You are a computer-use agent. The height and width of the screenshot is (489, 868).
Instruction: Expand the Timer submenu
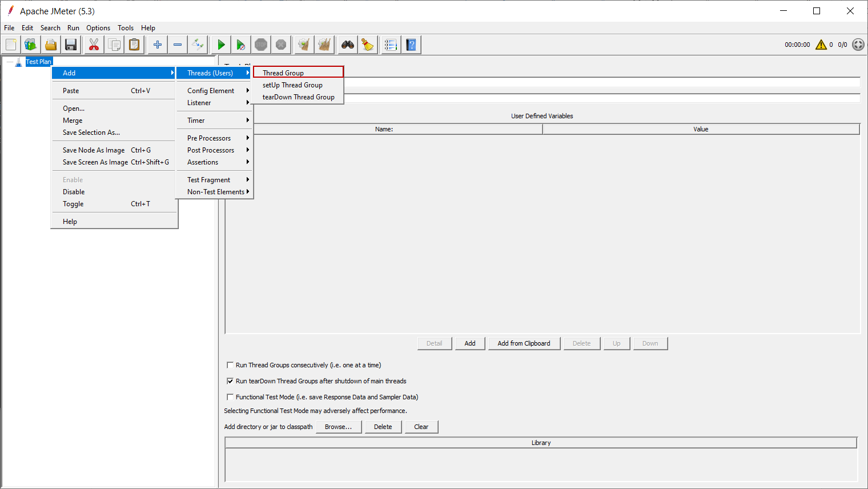[215, 121]
